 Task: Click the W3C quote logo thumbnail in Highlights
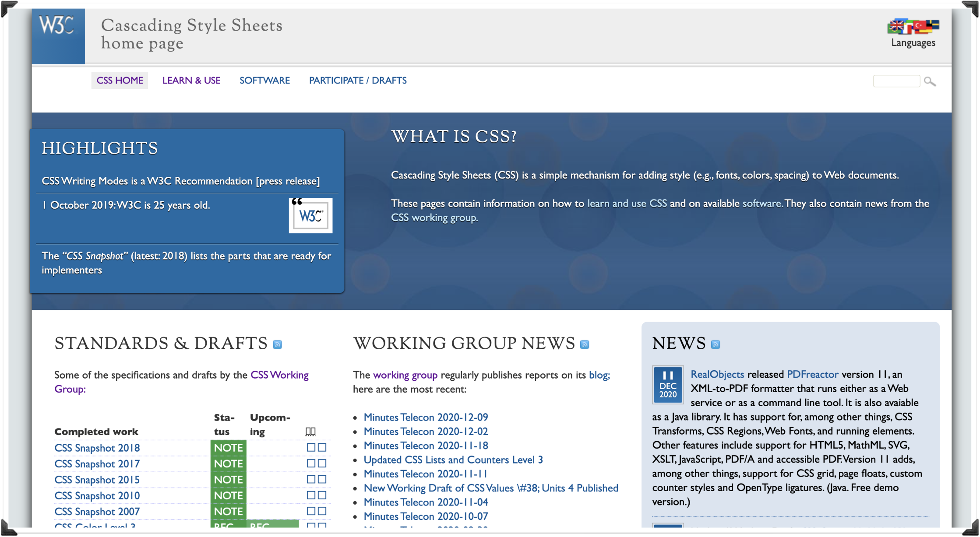tap(310, 215)
